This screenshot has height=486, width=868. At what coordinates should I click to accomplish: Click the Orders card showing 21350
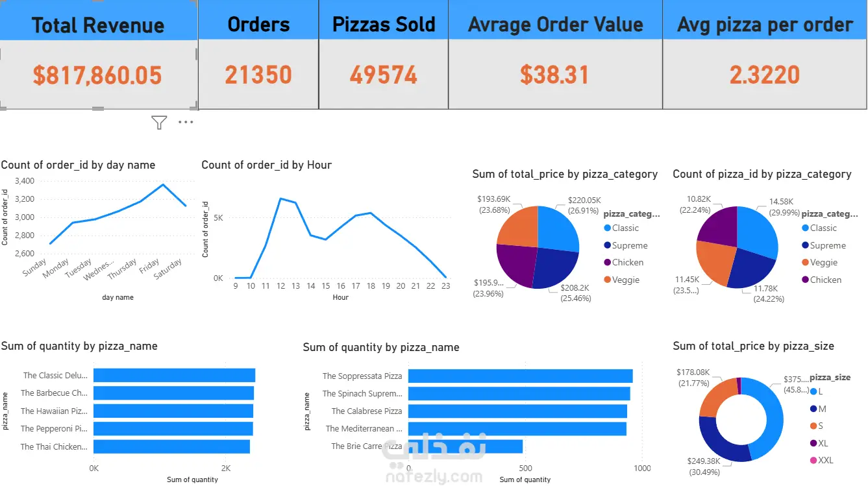pos(258,55)
